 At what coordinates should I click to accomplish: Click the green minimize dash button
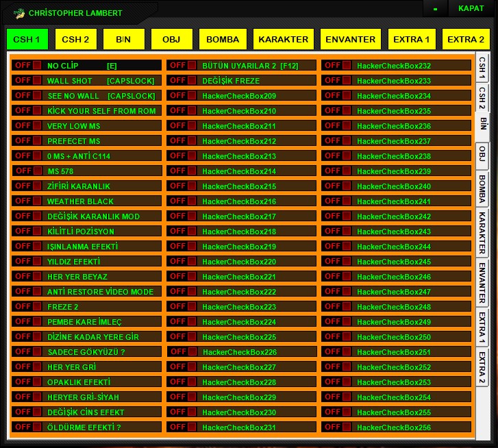(436, 9)
